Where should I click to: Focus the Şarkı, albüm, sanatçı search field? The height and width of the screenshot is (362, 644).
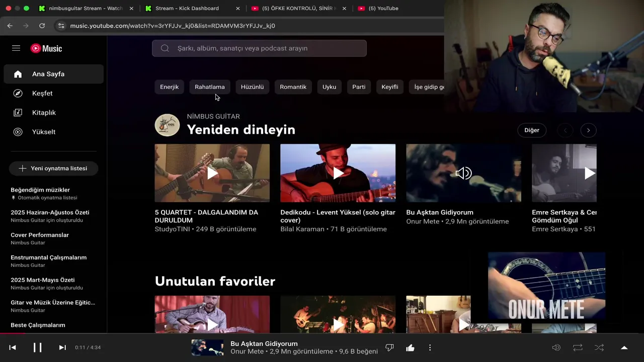[259, 48]
